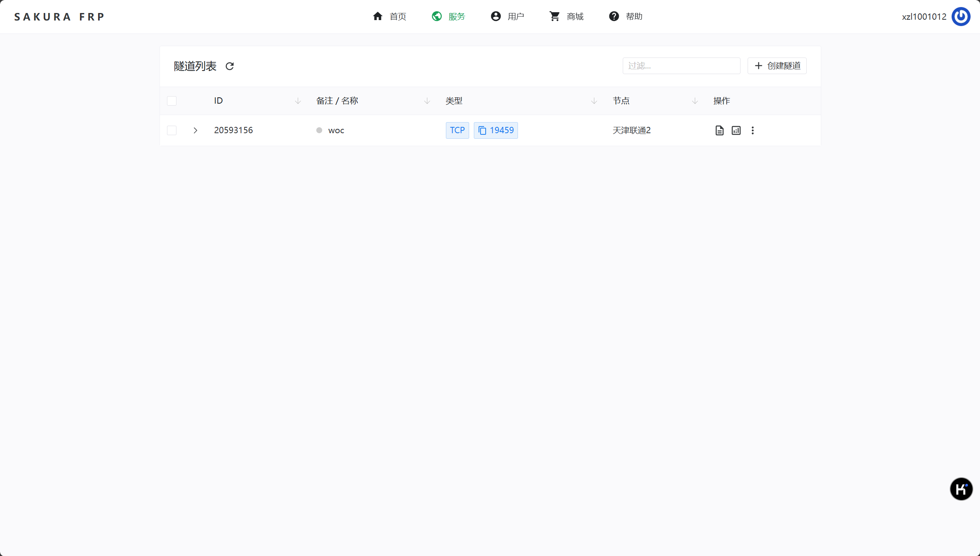The image size is (980, 556).
Task: Focus the 过滤 filter input field
Action: point(681,66)
